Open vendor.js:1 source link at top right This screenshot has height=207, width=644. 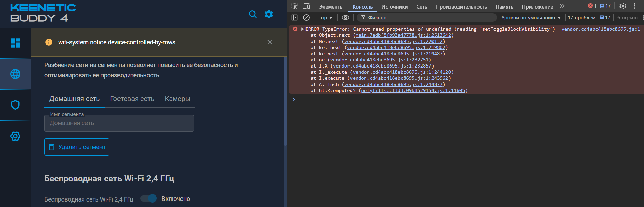coord(601,29)
